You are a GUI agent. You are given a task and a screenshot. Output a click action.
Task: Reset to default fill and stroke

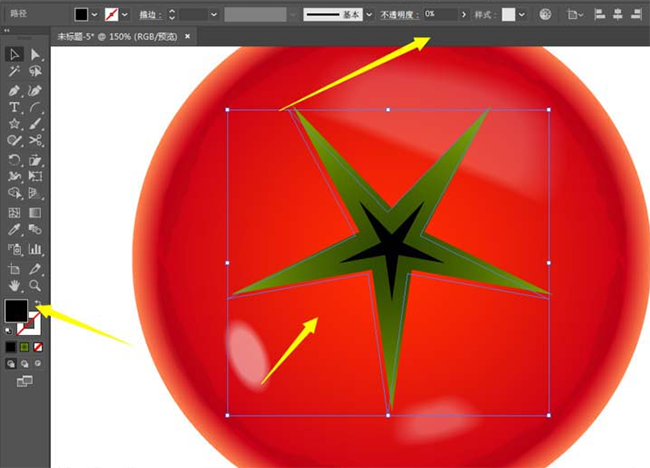(x=8, y=330)
